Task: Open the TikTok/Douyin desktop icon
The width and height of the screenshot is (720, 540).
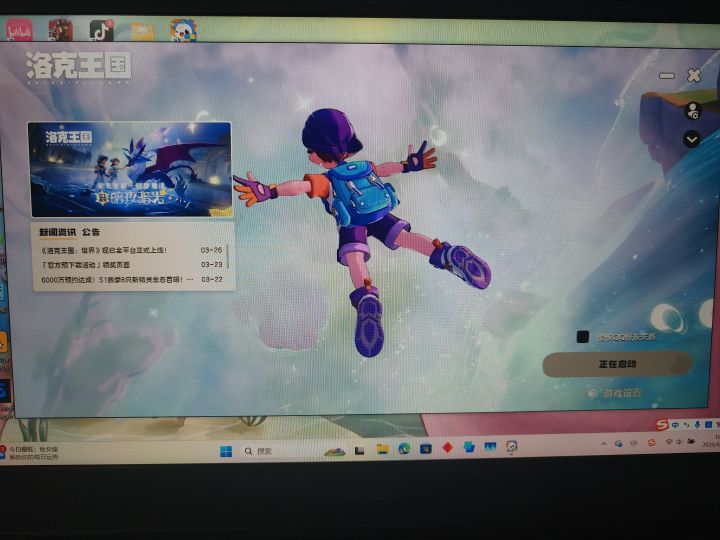Action: tap(101, 30)
